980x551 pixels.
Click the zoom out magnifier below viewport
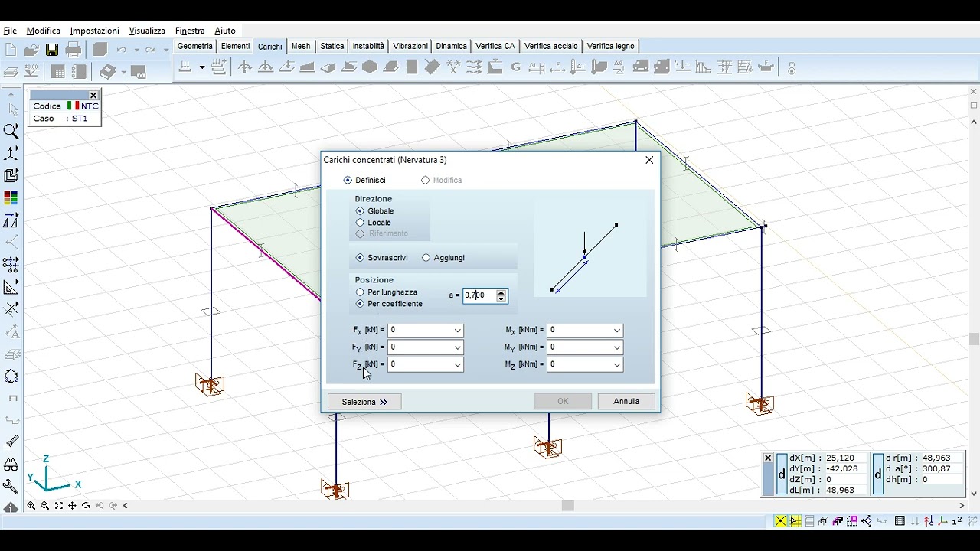coord(45,506)
